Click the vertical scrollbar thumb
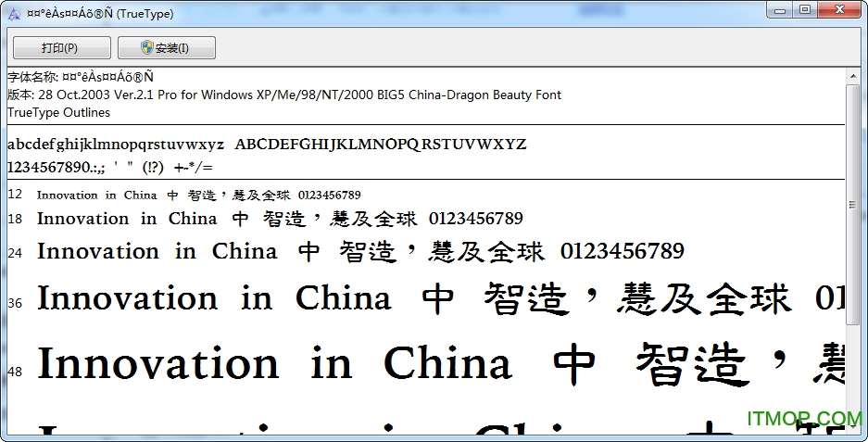The width and height of the screenshot is (868, 442). pos(852,205)
